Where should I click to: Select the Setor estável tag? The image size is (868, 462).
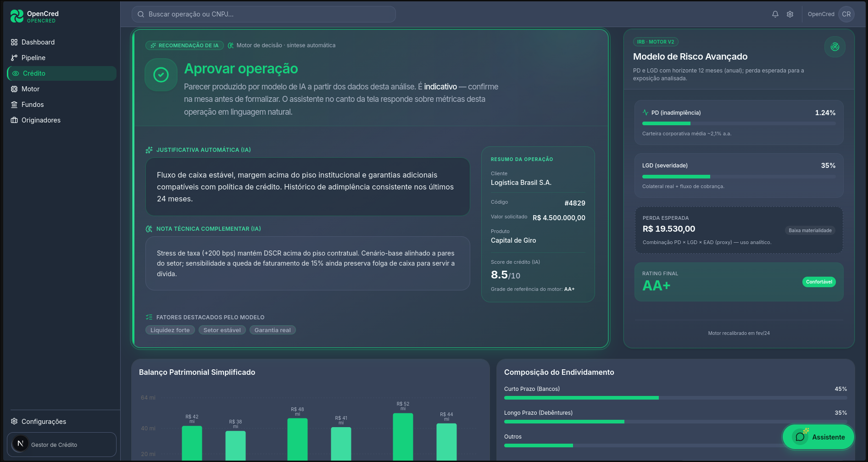click(222, 330)
